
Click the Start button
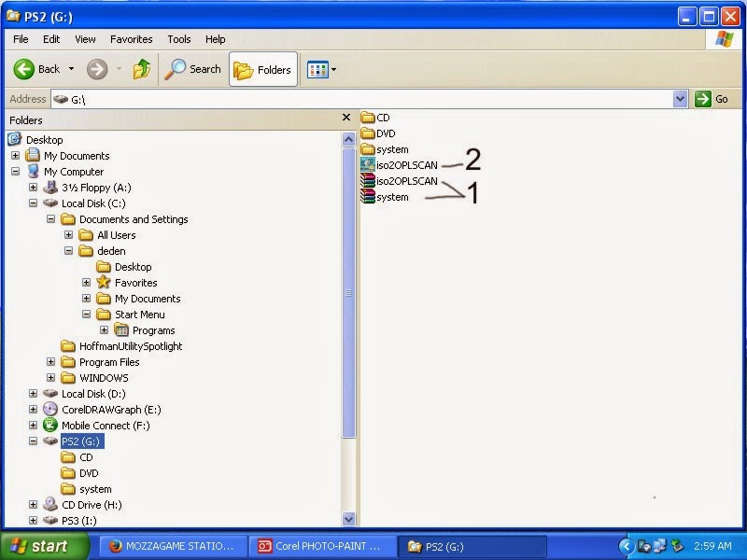point(37,545)
